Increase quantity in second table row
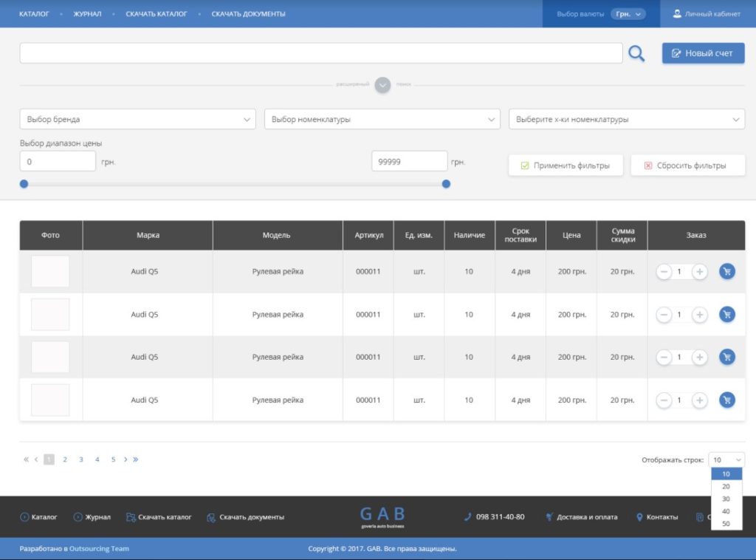756x560 pixels. [x=700, y=315]
